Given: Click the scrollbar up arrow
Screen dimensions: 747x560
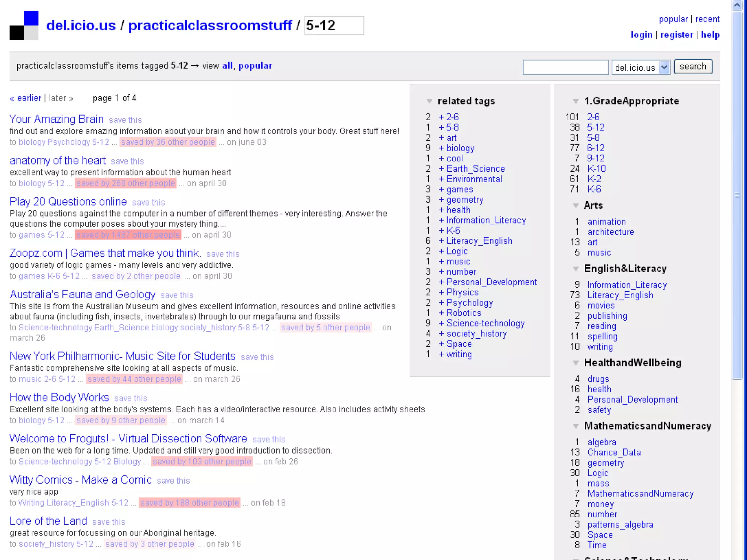Looking at the screenshot, I should 737,5.
